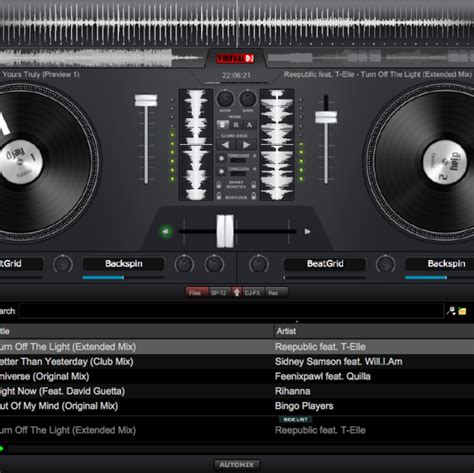Select the Bingo Players track row
Image resolution: width=474 pixels, height=473 pixels.
tap(237, 406)
